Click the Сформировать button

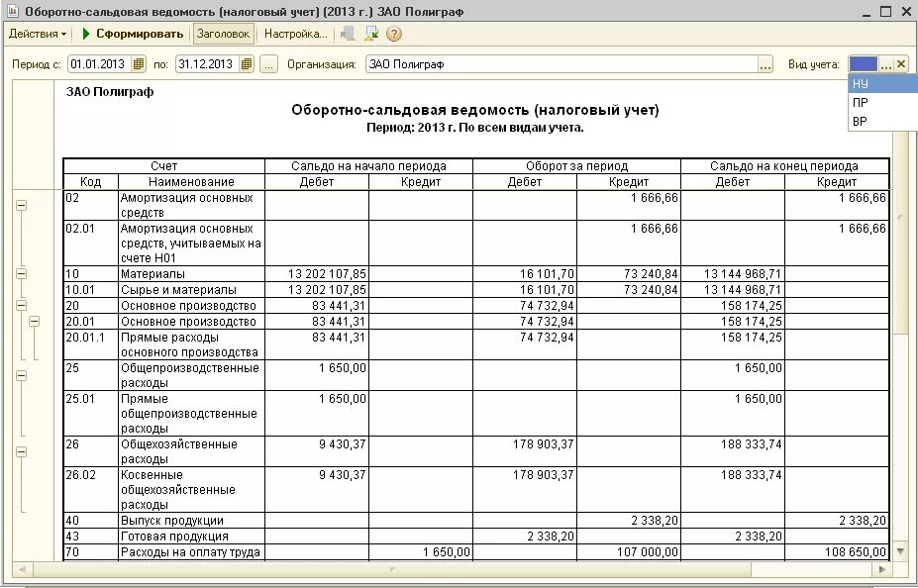pyautogui.click(x=133, y=34)
